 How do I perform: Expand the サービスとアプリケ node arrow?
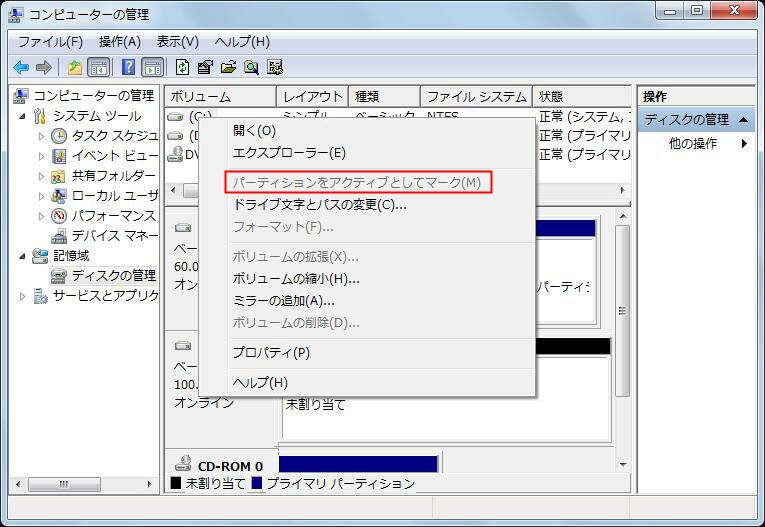tap(22, 296)
